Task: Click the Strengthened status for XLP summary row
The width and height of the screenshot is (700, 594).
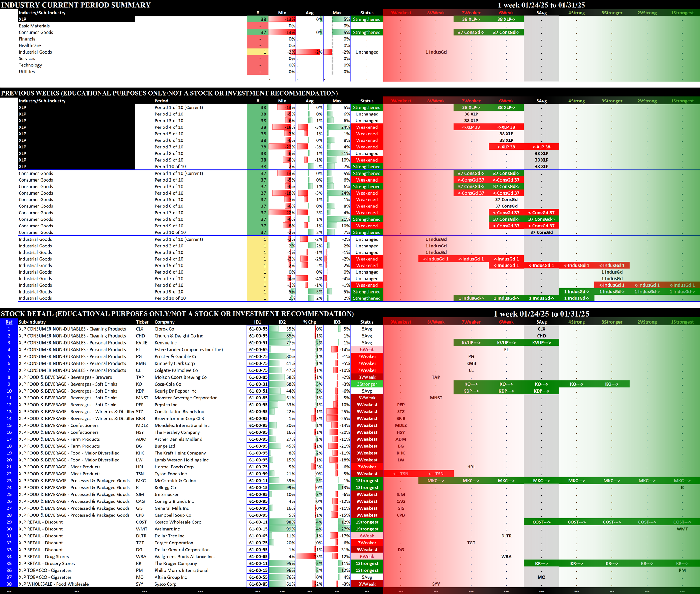Action: 366,19
